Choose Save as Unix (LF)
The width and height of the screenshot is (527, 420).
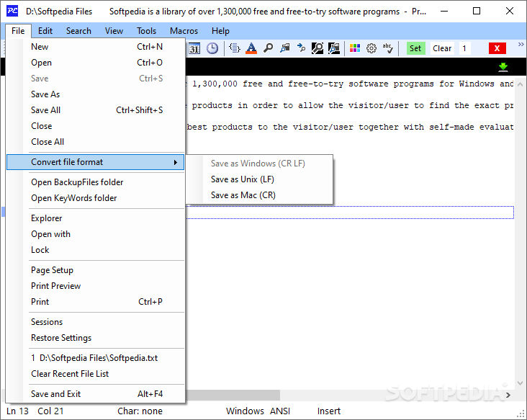tap(259, 179)
